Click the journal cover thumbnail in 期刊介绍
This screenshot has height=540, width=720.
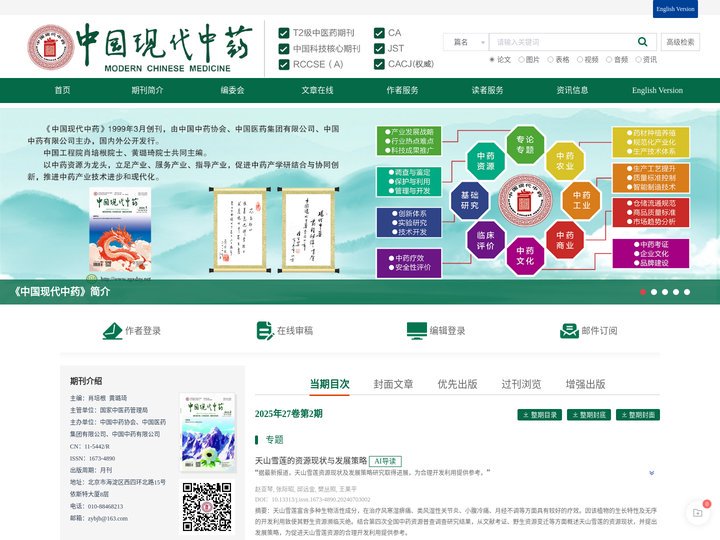tap(208, 432)
